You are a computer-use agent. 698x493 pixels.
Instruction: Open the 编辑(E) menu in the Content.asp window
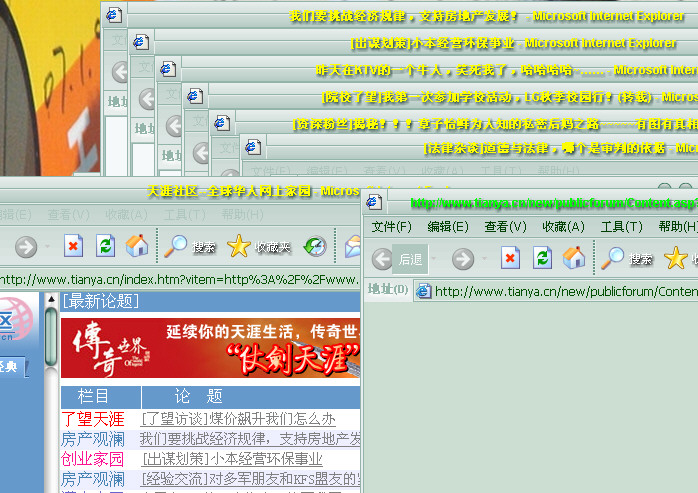pyautogui.click(x=448, y=227)
